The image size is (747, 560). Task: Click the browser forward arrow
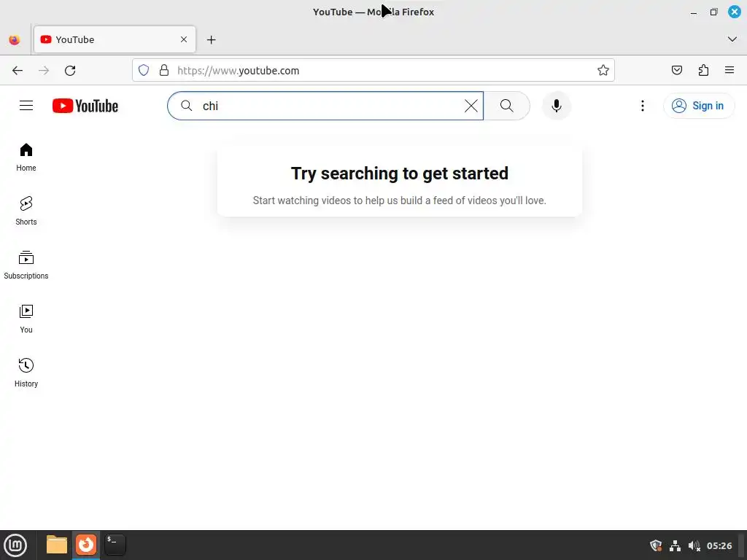coord(44,71)
